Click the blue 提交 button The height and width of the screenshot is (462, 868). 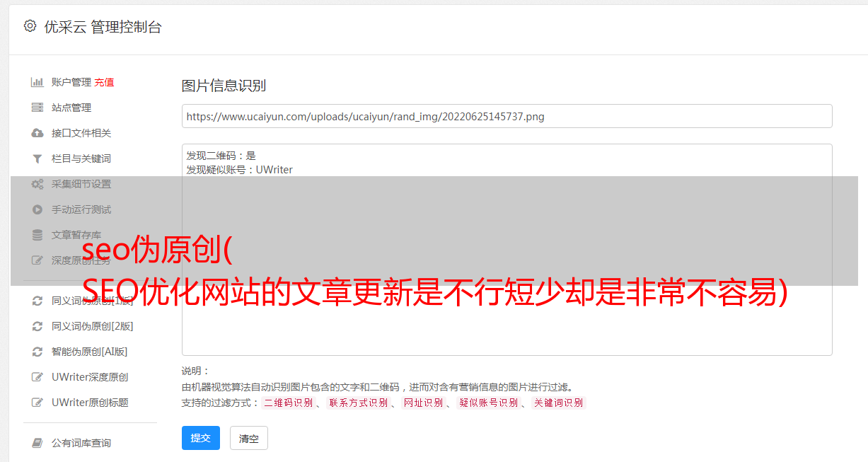coord(201,438)
